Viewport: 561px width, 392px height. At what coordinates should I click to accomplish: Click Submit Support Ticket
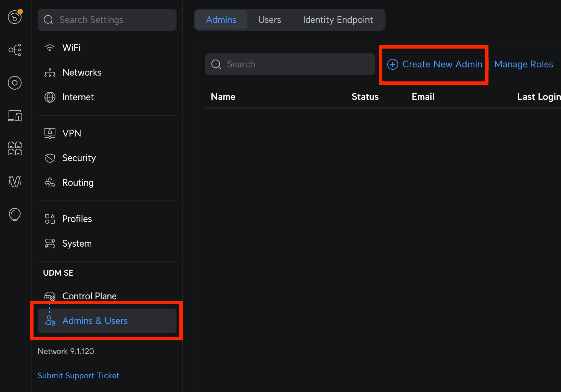(x=78, y=375)
